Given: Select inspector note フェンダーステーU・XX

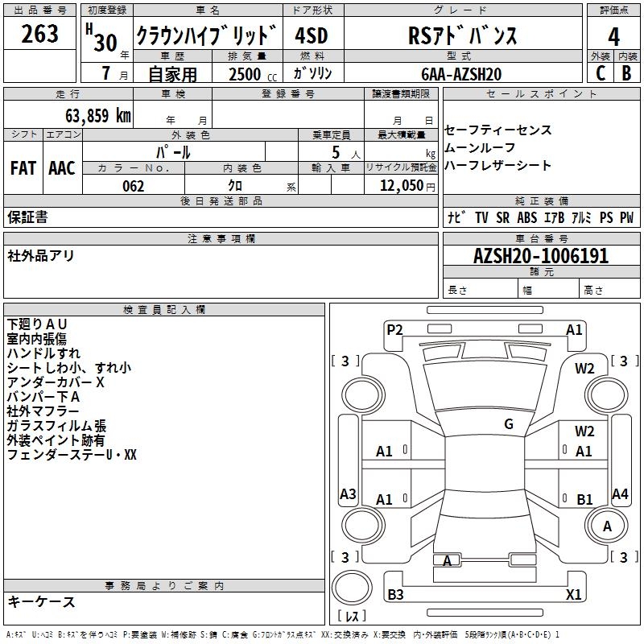Looking at the screenshot, I should [72, 455].
